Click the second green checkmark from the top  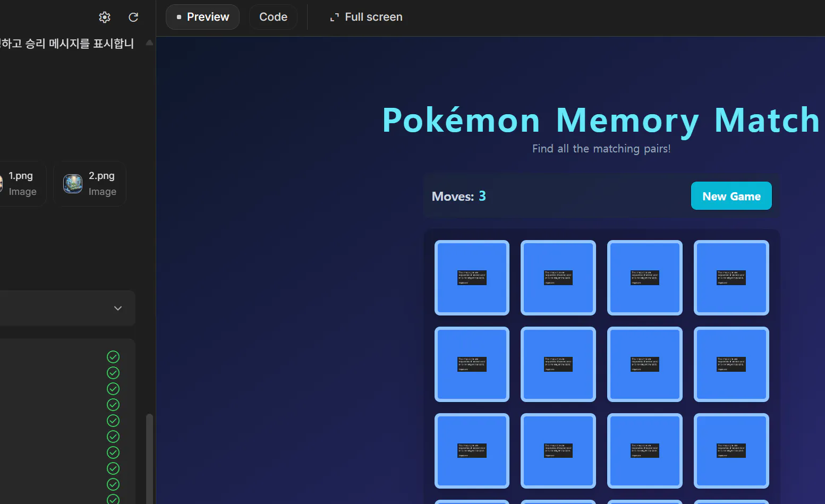[113, 373]
